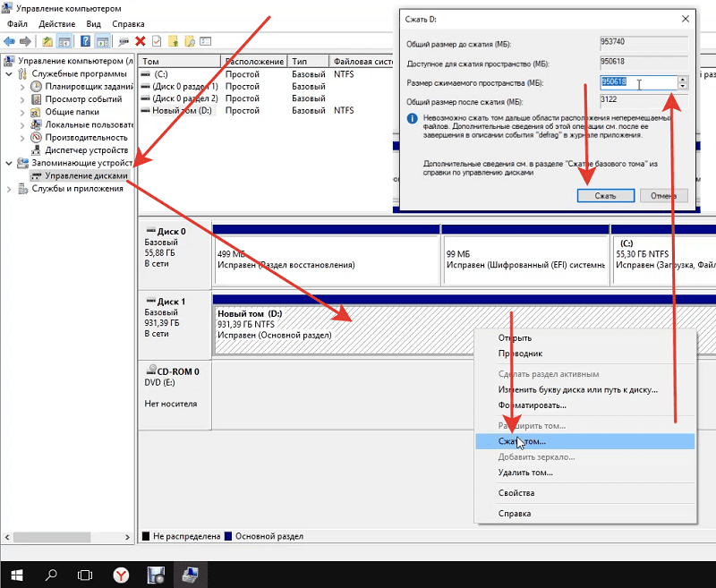Click the red X delete icon
Image resolution: width=716 pixels, height=588 pixels.
(141, 41)
